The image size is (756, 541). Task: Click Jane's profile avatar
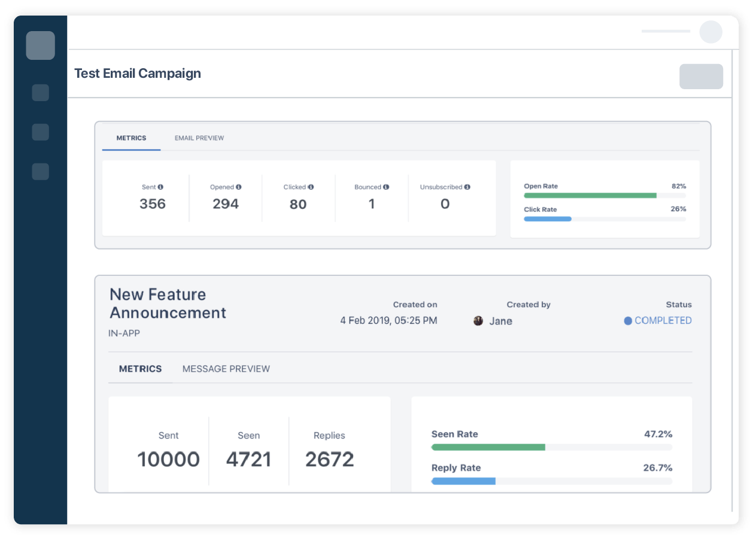478,321
